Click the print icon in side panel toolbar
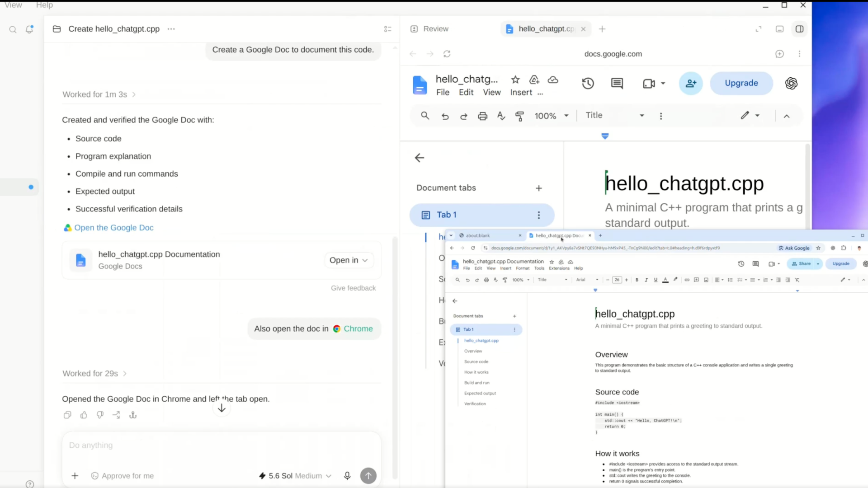 point(482,116)
